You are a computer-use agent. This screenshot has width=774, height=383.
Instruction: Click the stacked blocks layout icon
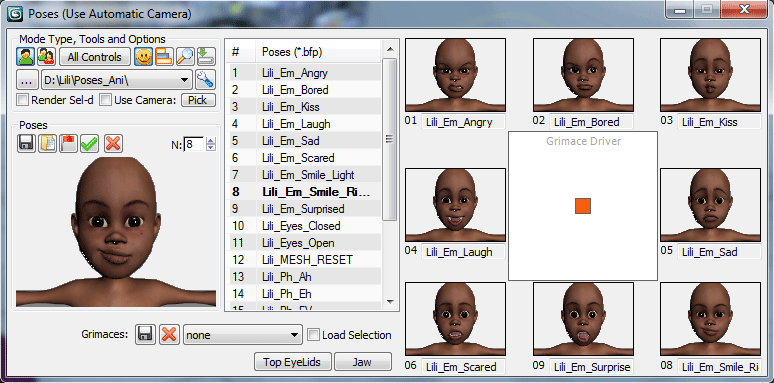164,57
